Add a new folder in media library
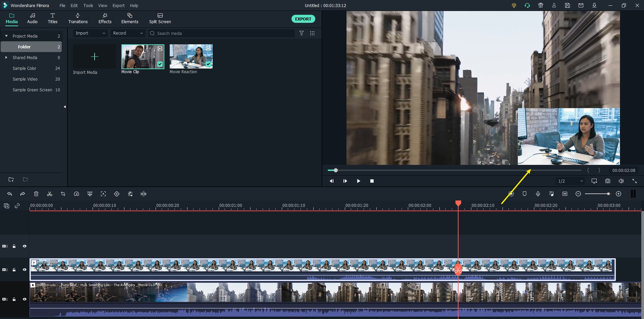644x319 pixels. [x=11, y=180]
